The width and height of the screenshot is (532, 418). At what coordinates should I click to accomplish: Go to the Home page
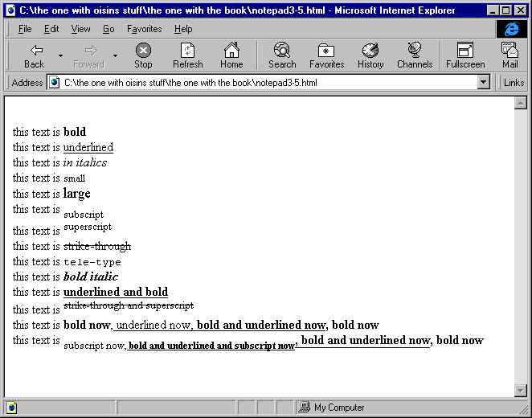click(231, 55)
